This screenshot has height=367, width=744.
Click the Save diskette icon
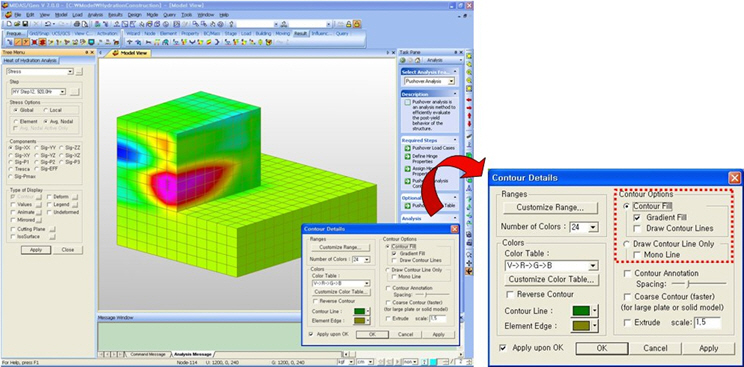pyautogui.click(x=25, y=23)
